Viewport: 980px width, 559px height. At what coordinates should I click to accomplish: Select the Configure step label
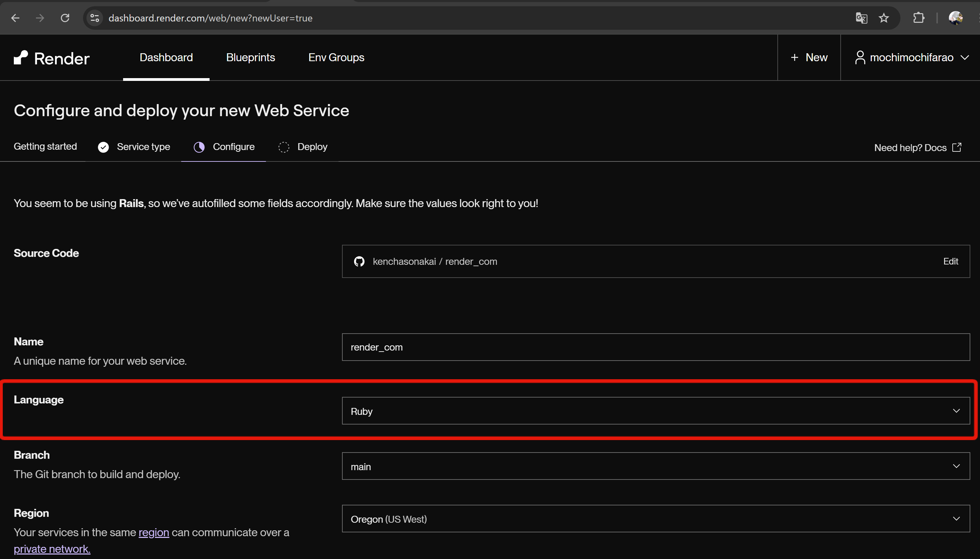tap(233, 147)
